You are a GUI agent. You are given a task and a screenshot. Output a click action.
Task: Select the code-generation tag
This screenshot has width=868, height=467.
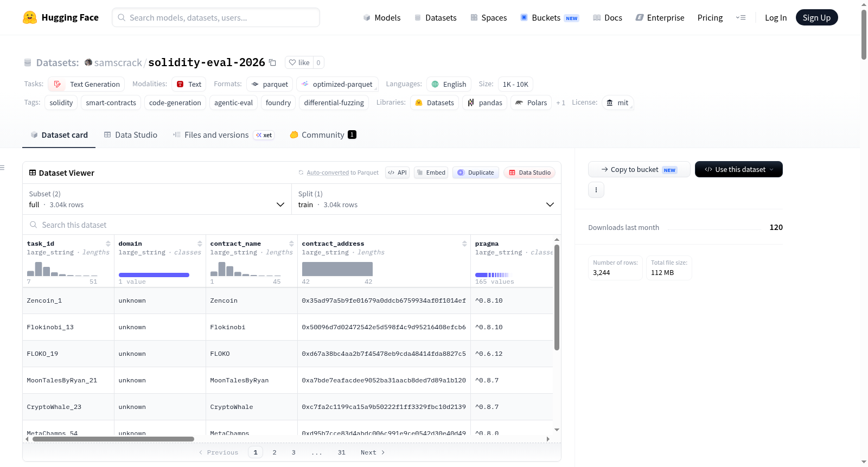tap(175, 103)
